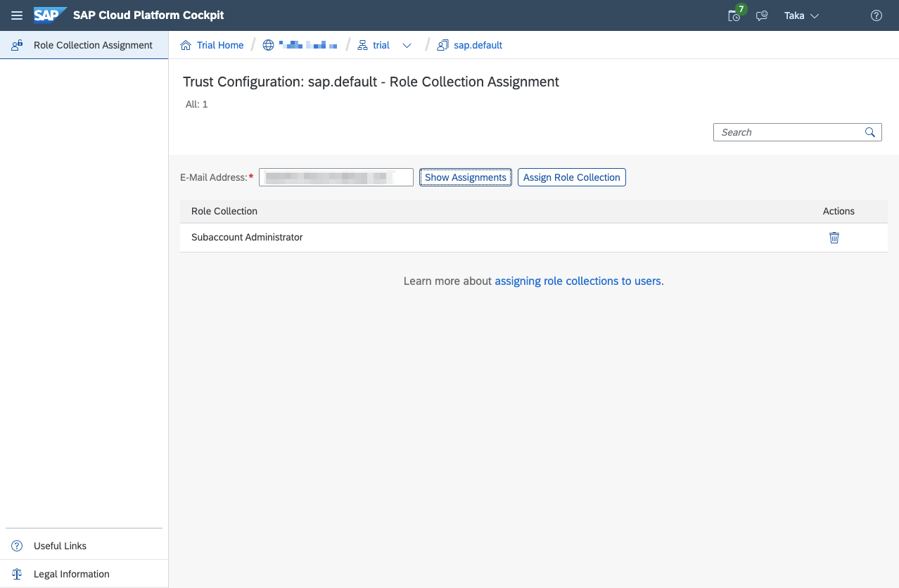Click the Role Collection column header
This screenshot has width=899, height=588.
[x=224, y=211]
